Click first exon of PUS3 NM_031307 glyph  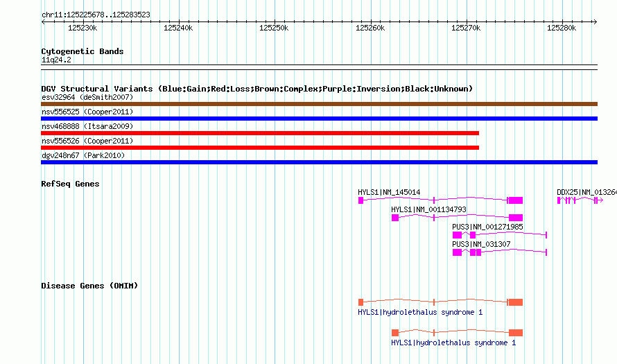(458, 252)
